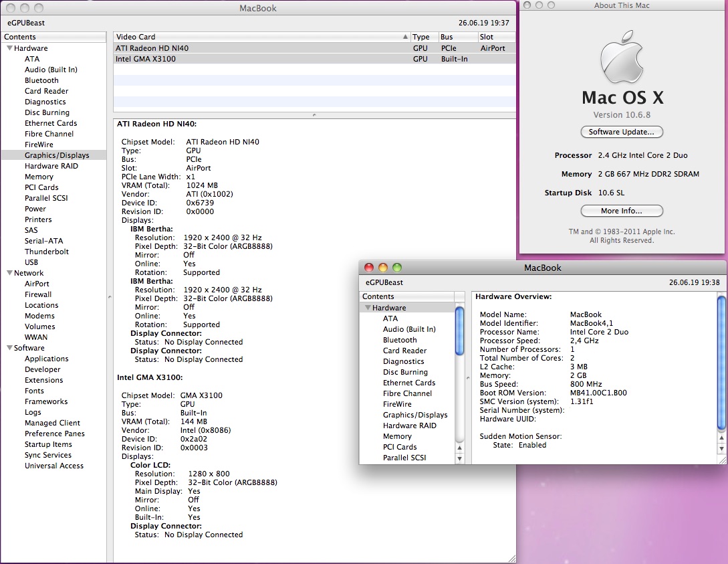Viewport: 728px width, 564px height.
Task: Click sidebar scroll-down arrow in front window
Action: coord(460,458)
